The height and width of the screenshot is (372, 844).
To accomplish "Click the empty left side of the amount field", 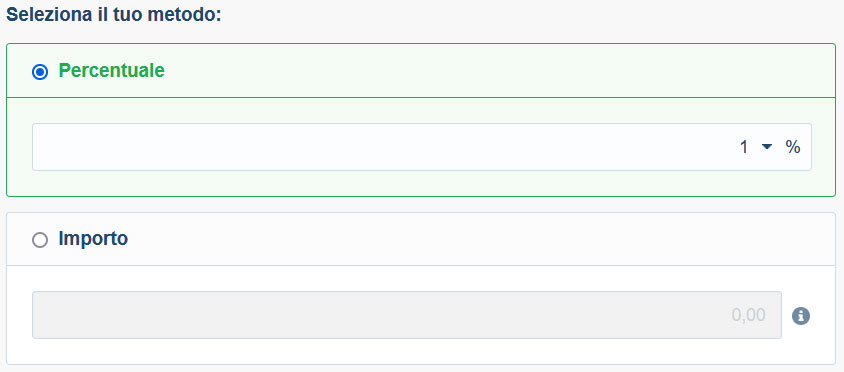I will pos(215,315).
